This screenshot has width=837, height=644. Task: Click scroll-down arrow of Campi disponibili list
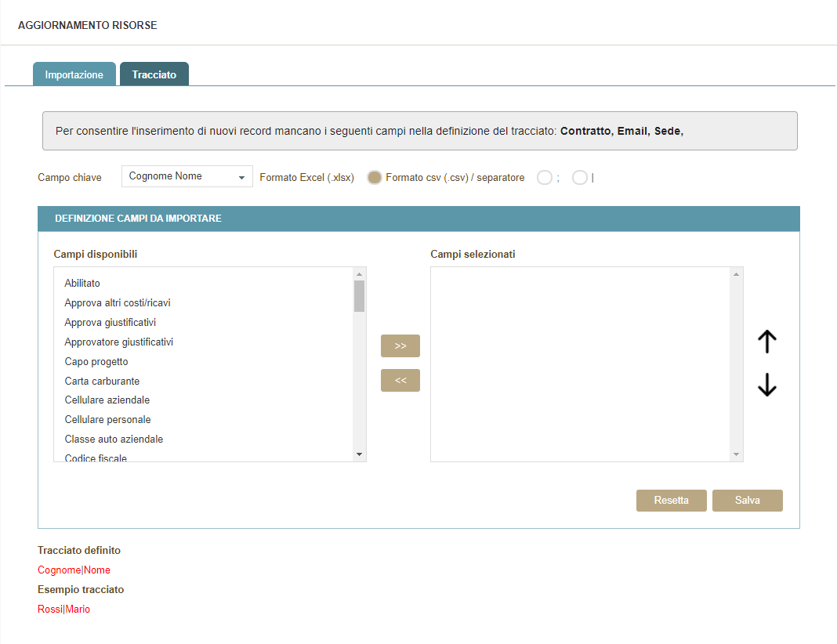[x=359, y=454]
